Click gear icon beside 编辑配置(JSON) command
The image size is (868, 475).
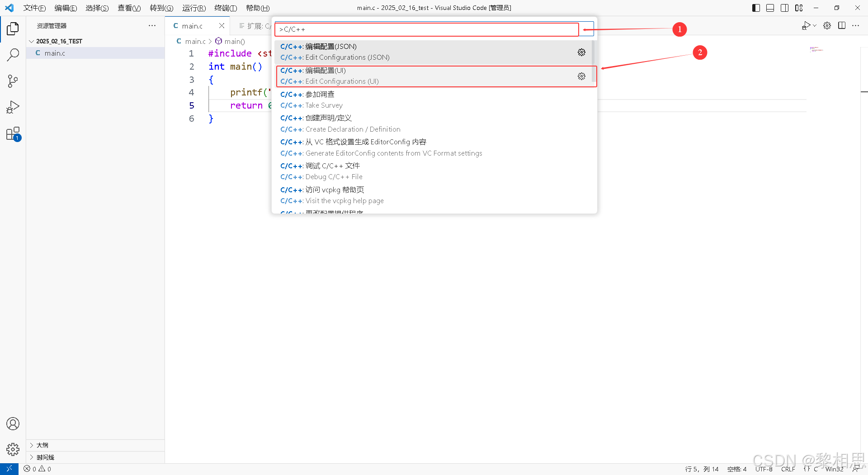(x=581, y=52)
